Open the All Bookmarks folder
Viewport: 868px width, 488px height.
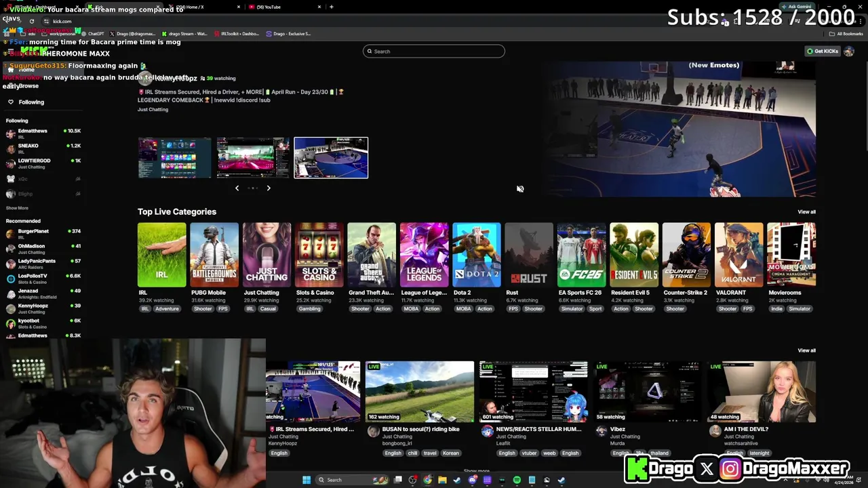(x=847, y=33)
